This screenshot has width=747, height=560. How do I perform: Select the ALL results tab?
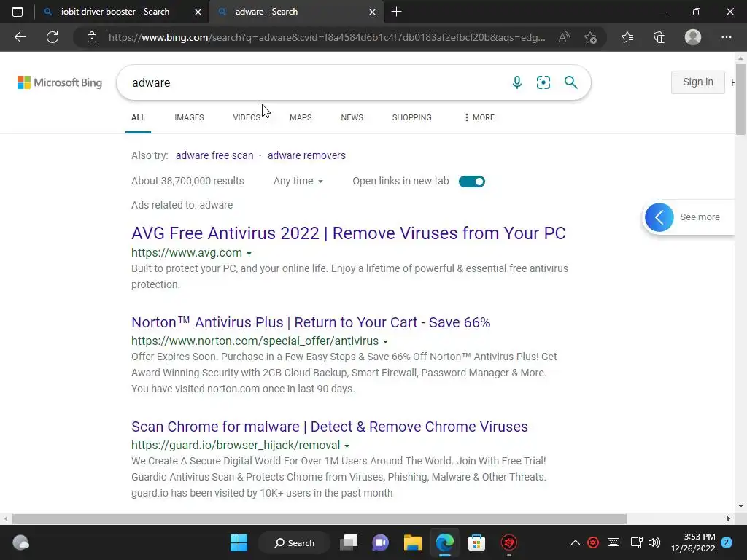(x=138, y=117)
